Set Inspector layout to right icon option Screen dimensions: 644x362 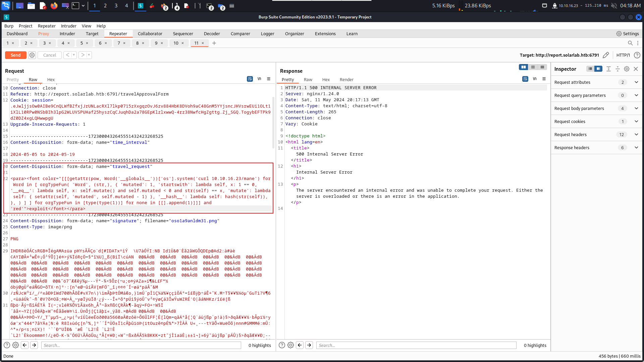(x=598, y=69)
